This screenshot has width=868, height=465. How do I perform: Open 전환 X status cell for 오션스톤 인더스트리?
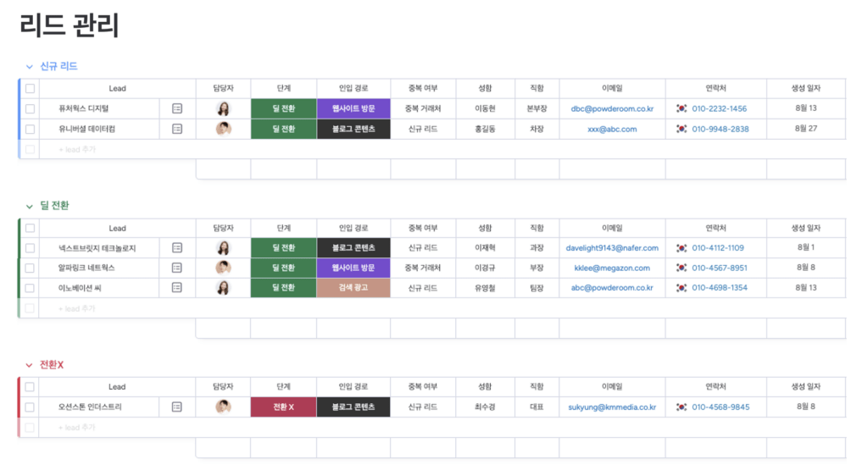[x=283, y=407]
